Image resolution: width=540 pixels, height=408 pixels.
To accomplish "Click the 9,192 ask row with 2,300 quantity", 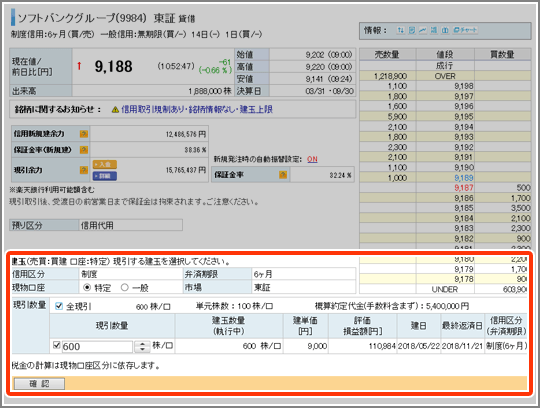I will pos(445,147).
